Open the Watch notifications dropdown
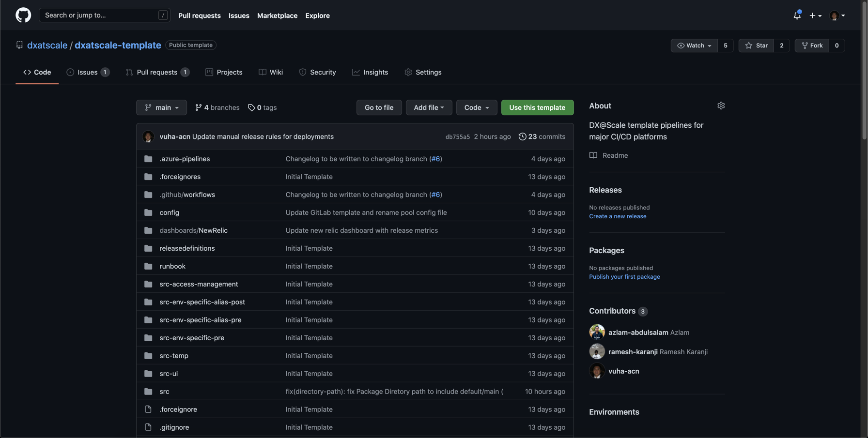Image resolution: width=868 pixels, height=438 pixels. pos(694,45)
